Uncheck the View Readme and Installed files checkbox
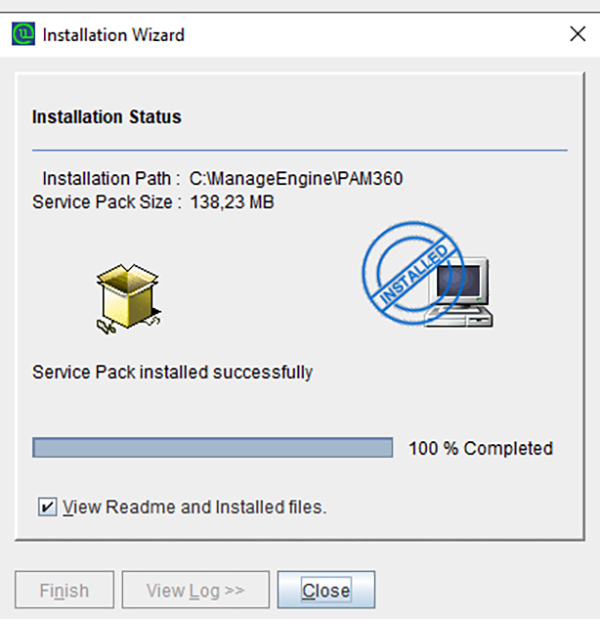Screen dimensions: 600x619 (x=47, y=507)
